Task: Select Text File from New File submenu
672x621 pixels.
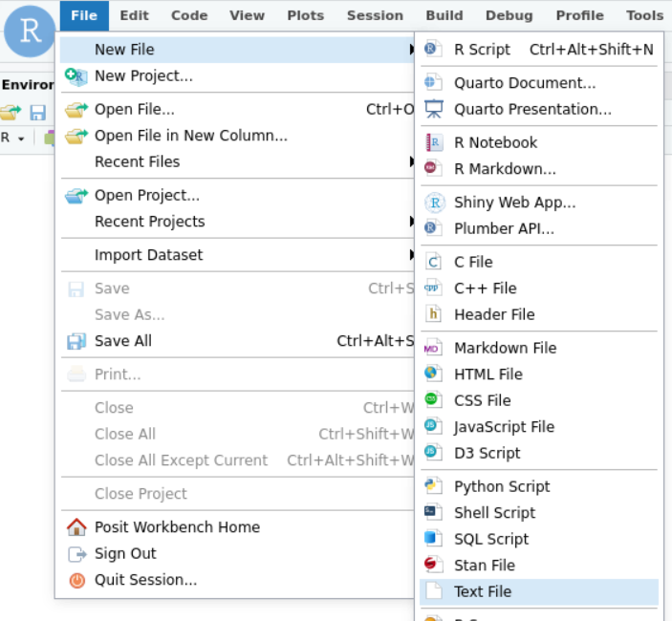Action: tap(539, 591)
